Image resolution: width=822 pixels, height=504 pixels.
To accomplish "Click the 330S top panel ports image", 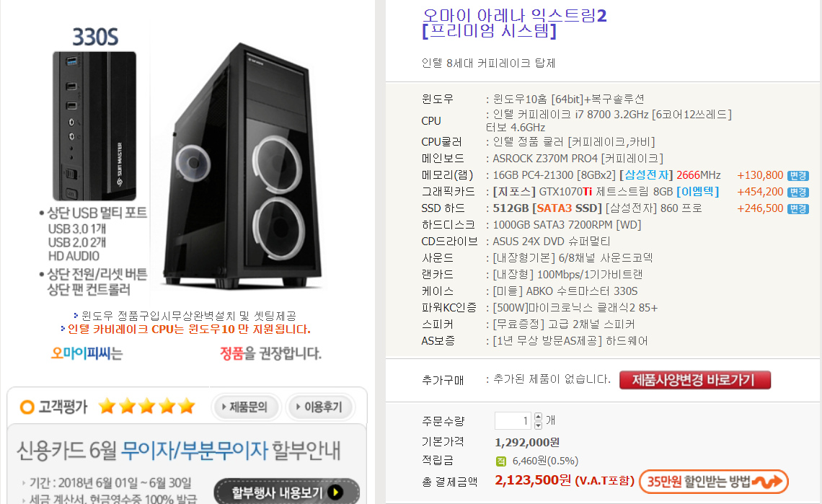I will tap(94, 126).
